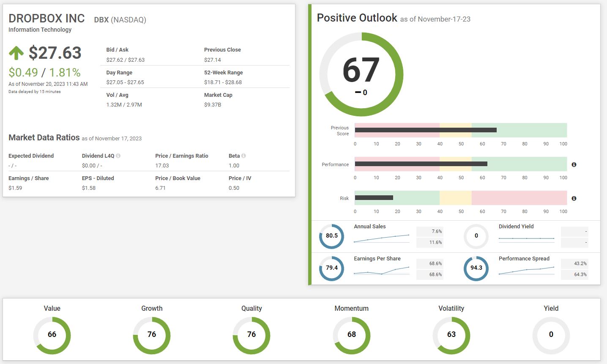Viewport: 607px width, 364px height.
Task: Click the Price / Book Value 6.71
Action: click(x=160, y=188)
